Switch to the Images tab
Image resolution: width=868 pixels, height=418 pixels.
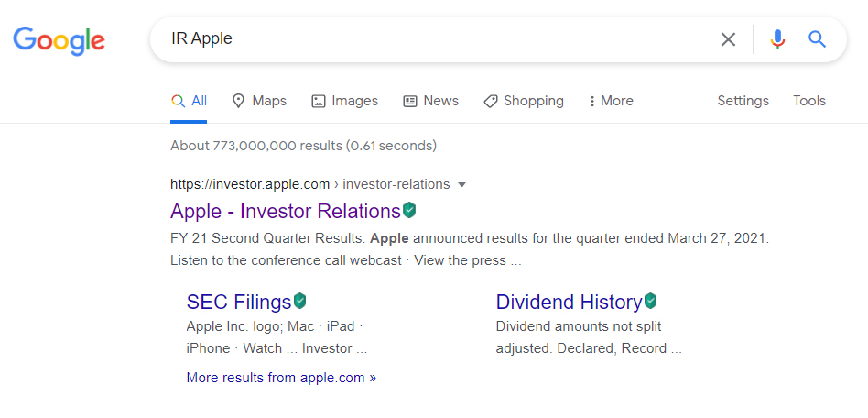[345, 101]
